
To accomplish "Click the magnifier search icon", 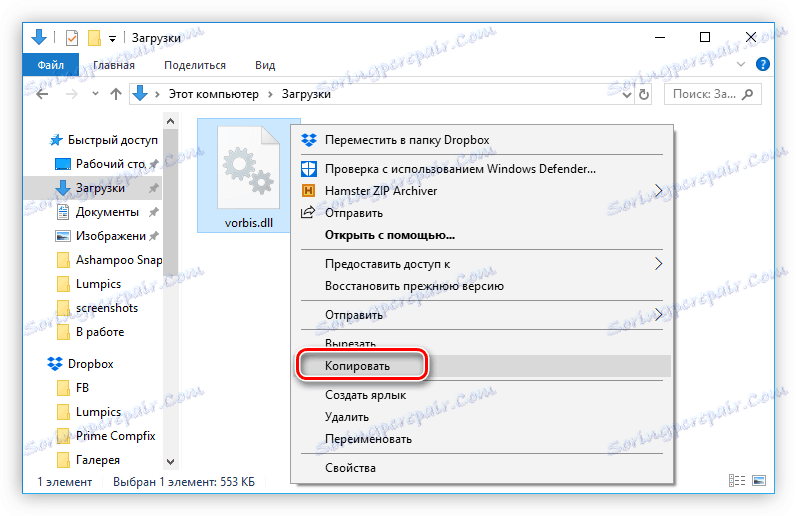I will click(x=747, y=94).
